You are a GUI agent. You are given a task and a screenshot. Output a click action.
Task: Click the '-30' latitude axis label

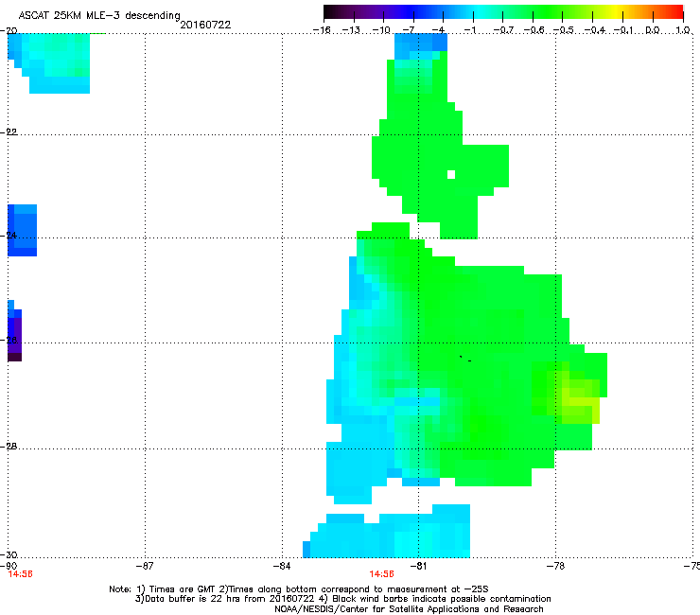pos(9,554)
